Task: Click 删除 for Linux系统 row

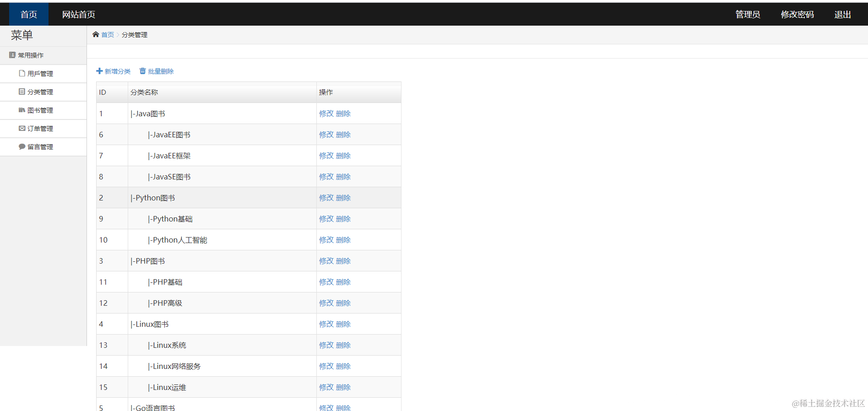Action: click(343, 345)
